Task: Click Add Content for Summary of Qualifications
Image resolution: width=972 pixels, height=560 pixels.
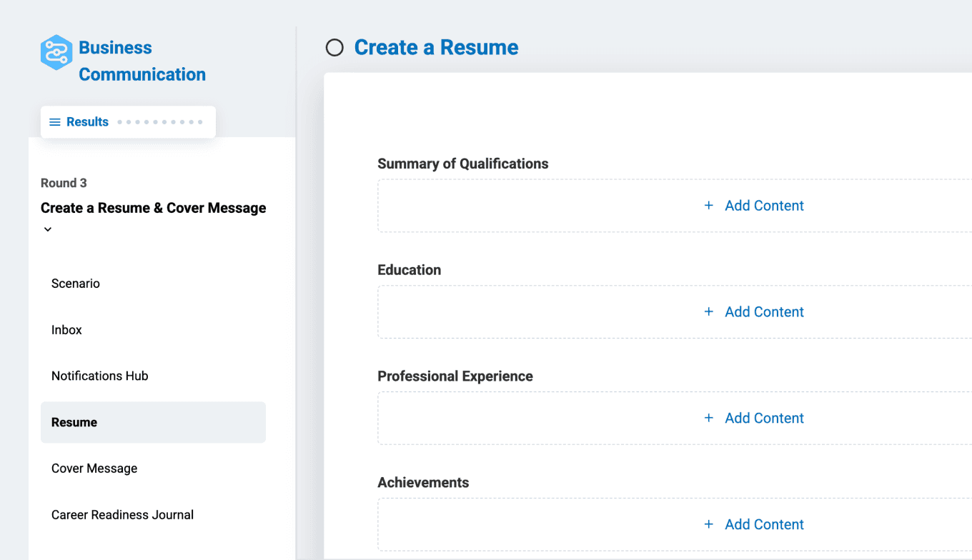Action: pos(764,206)
